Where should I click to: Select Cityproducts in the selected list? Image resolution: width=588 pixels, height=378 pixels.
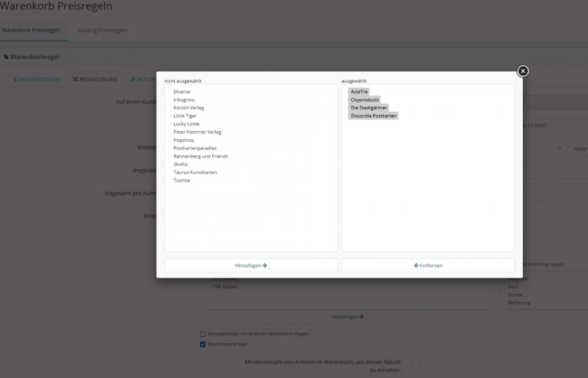click(x=365, y=100)
